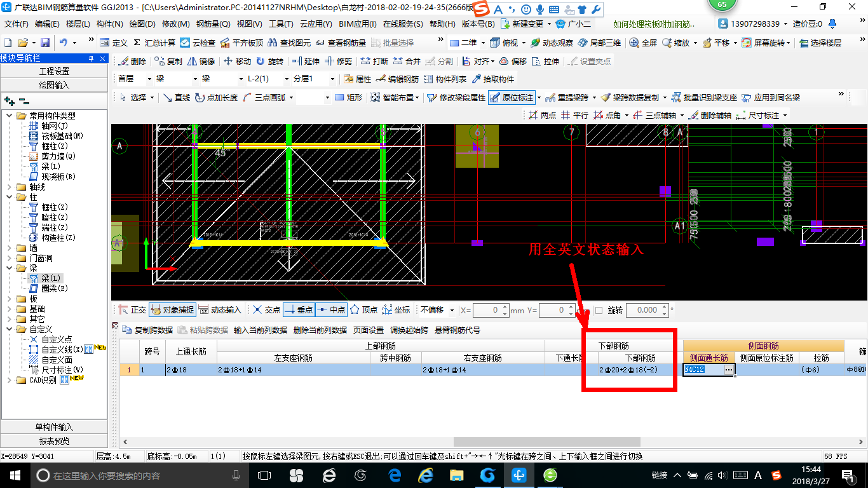Toggle 正交 orthogonal mode

(138, 309)
